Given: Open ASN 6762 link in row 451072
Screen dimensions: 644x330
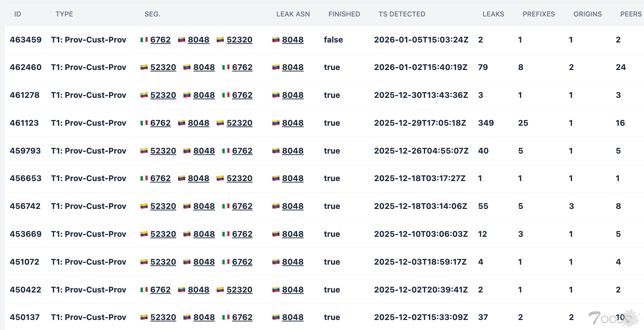Looking at the screenshot, I should (x=242, y=262).
